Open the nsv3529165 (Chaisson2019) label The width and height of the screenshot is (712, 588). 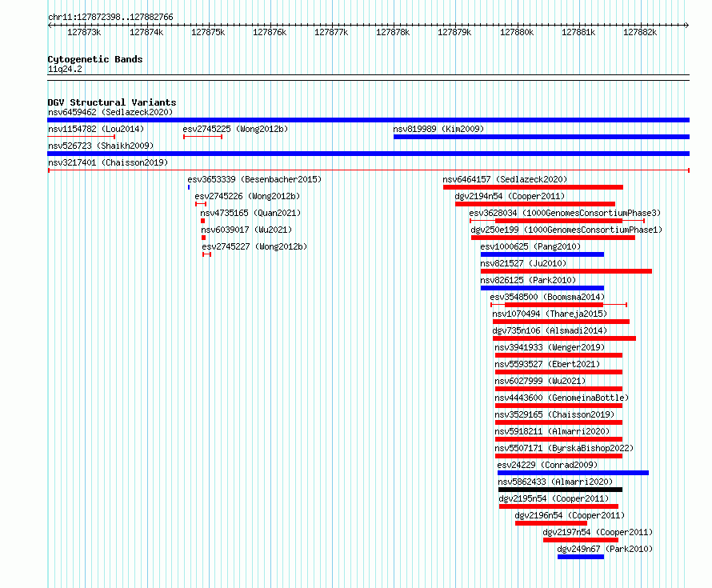554,414
